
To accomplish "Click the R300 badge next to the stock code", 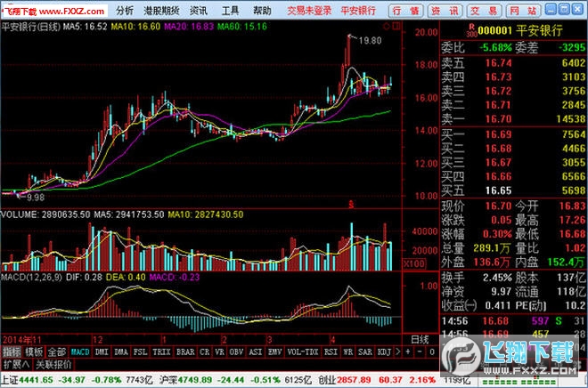I will tap(472, 31).
